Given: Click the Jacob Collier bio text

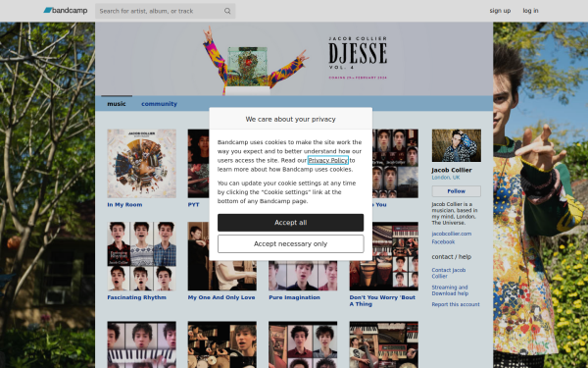Looking at the screenshot, I should (x=455, y=213).
